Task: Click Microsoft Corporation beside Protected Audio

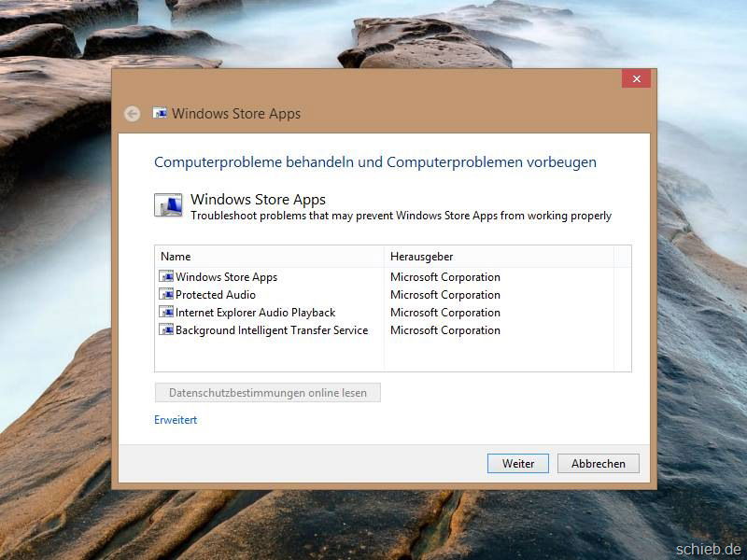Action: 445,295
